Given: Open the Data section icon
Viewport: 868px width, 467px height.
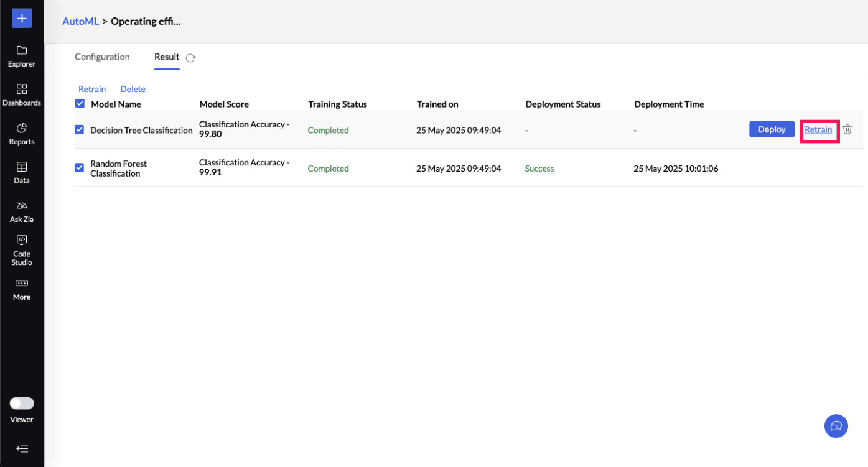Looking at the screenshot, I should point(22,167).
